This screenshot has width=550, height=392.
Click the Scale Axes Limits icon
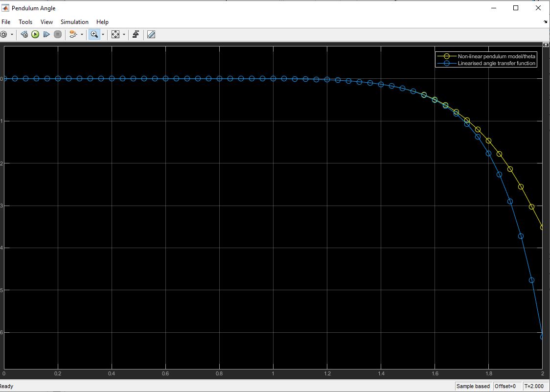coord(115,34)
